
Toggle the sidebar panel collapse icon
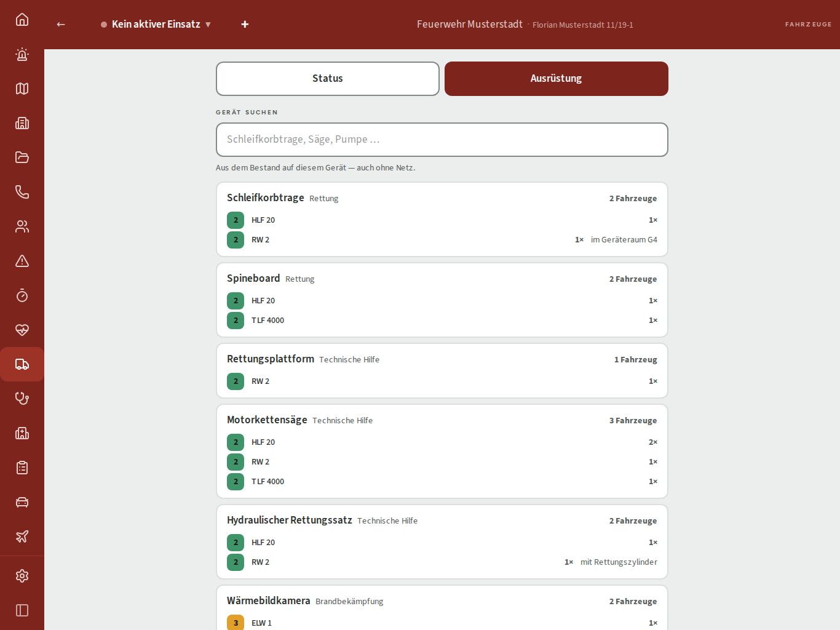click(22, 610)
